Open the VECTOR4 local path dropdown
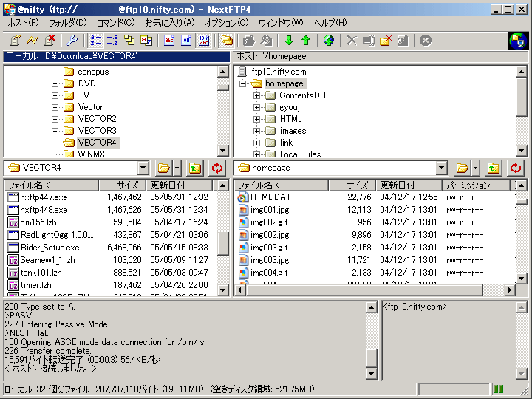This screenshot has height=399, width=532. point(143,168)
